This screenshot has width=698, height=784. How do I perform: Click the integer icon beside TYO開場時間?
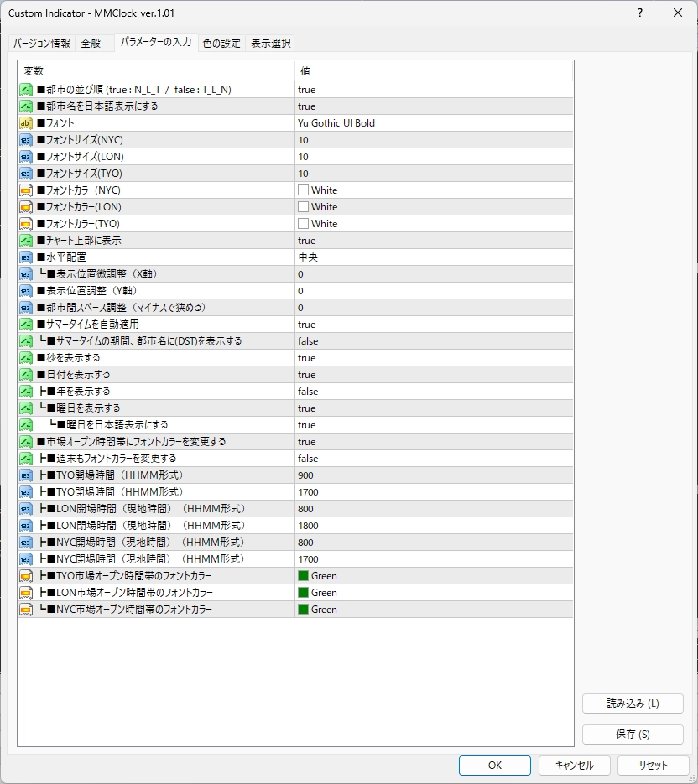click(26, 475)
